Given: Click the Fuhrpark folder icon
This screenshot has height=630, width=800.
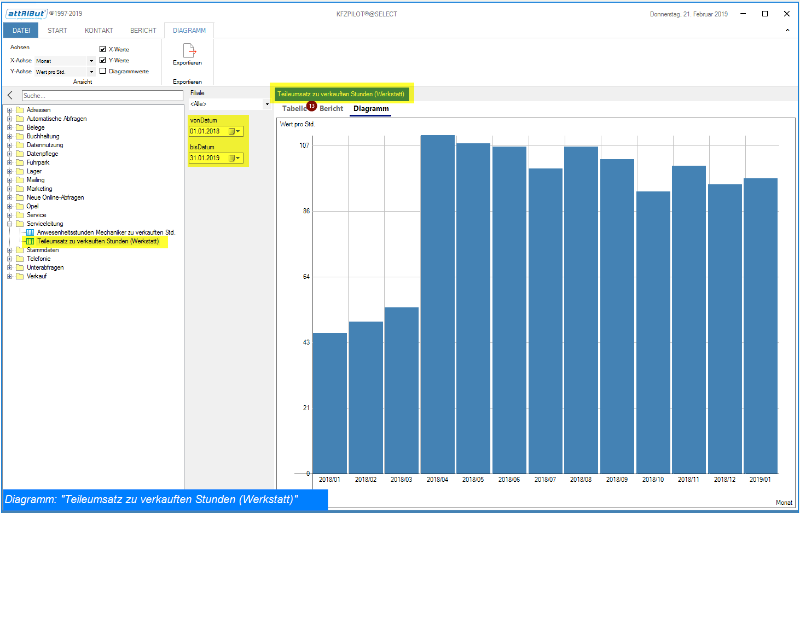Looking at the screenshot, I should [20, 162].
